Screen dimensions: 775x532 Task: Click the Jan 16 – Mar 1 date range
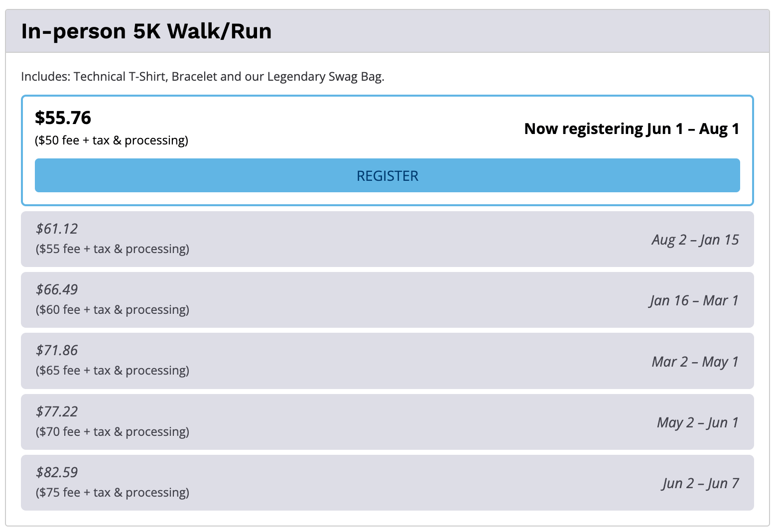tap(694, 300)
